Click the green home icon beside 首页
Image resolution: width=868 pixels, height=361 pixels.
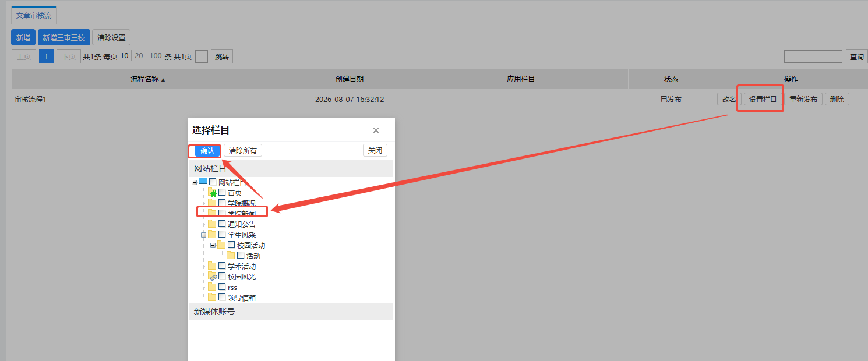(213, 193)
